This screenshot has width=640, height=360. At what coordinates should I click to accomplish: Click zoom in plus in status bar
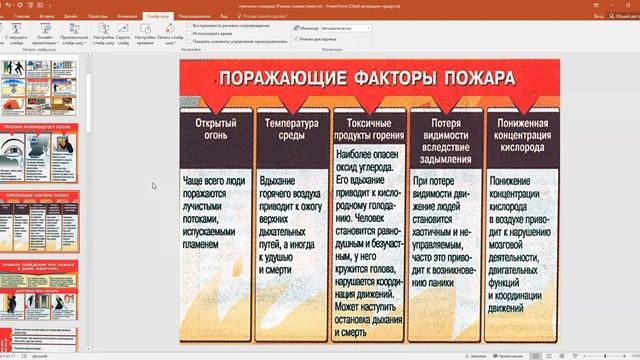(624, 356)
